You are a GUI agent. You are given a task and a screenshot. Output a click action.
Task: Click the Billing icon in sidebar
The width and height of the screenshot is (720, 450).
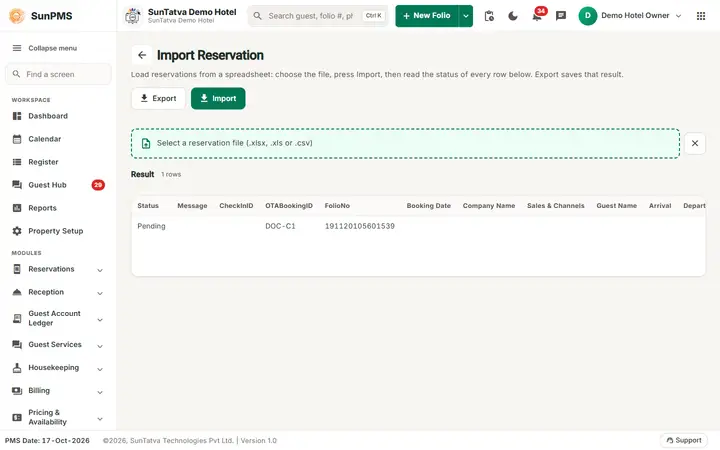tap(17, 391)
